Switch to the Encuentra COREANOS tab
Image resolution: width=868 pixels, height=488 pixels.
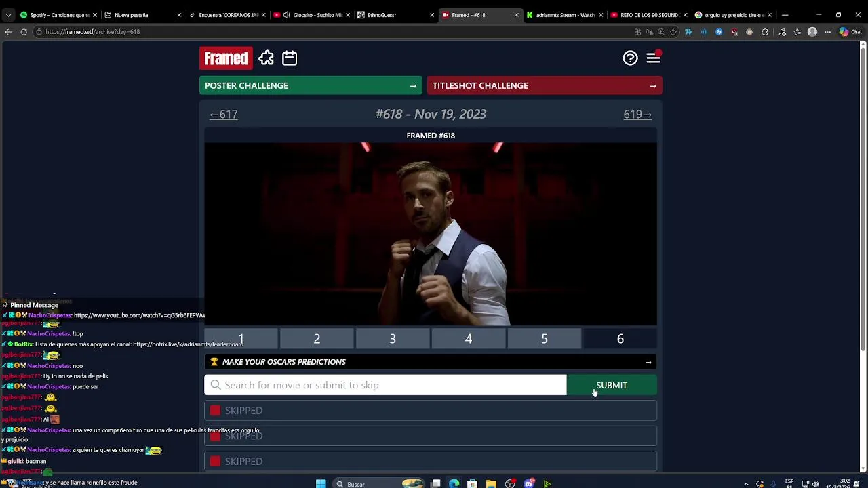228,15
